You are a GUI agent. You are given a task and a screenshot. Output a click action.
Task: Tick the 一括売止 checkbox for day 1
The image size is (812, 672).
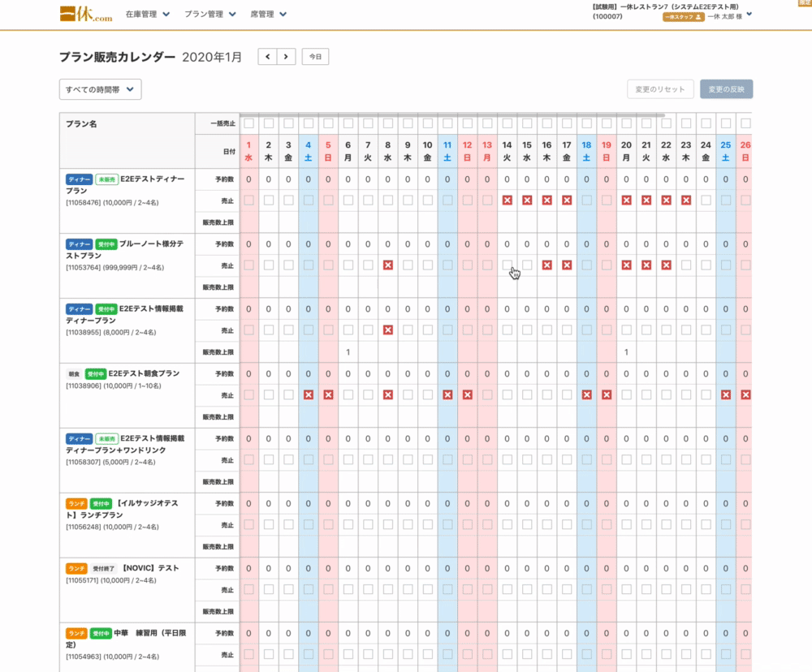pyautogui.click(x=248, y=123)
